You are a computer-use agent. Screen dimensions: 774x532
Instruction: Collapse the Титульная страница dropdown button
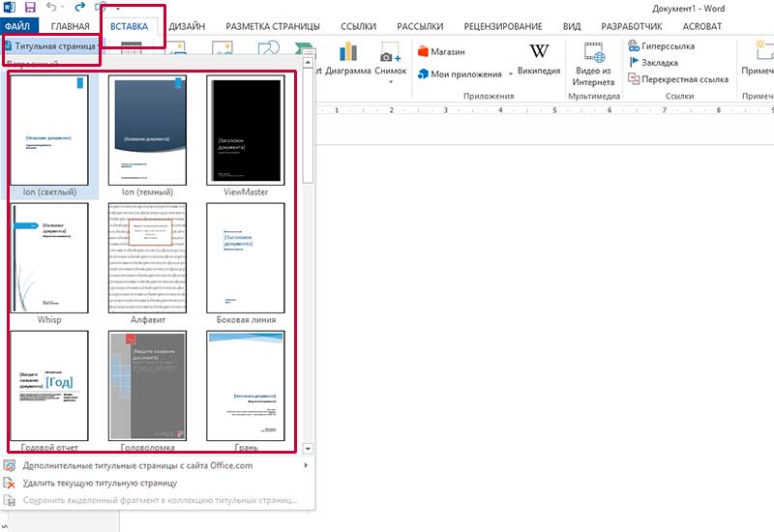[51, 45]
